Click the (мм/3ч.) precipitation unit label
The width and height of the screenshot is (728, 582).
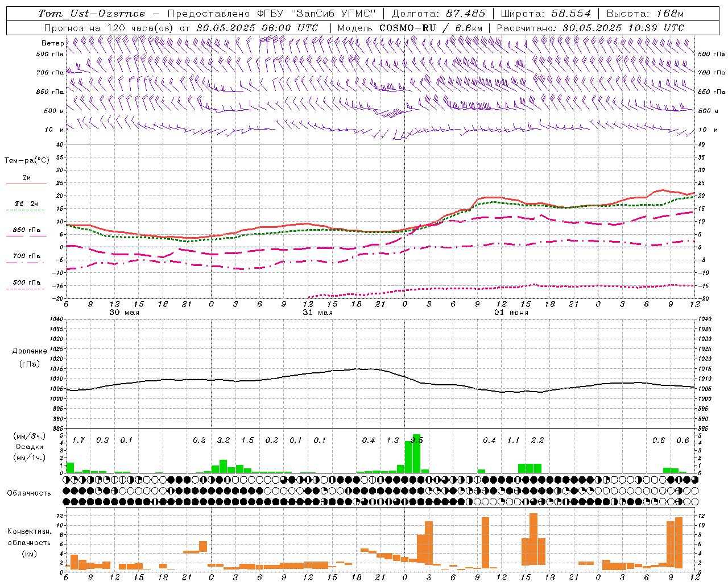pyautogui.click(x=30, y=436)
